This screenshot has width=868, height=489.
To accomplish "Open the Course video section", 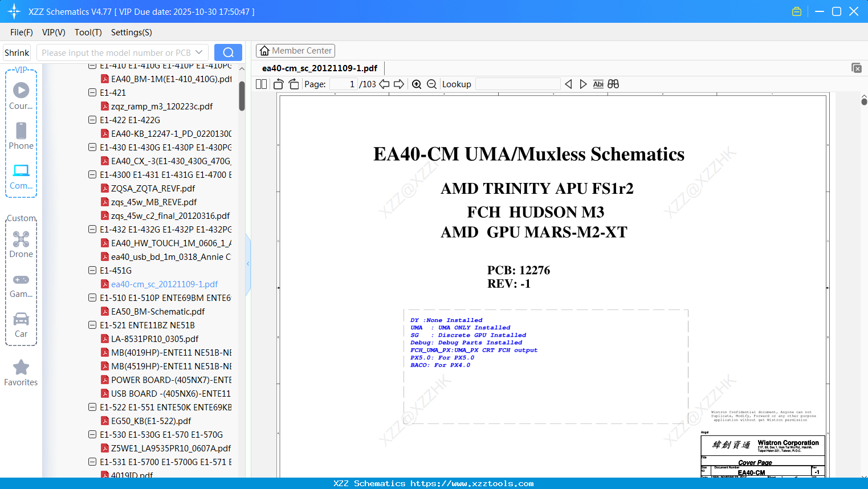I will (21, 96).
